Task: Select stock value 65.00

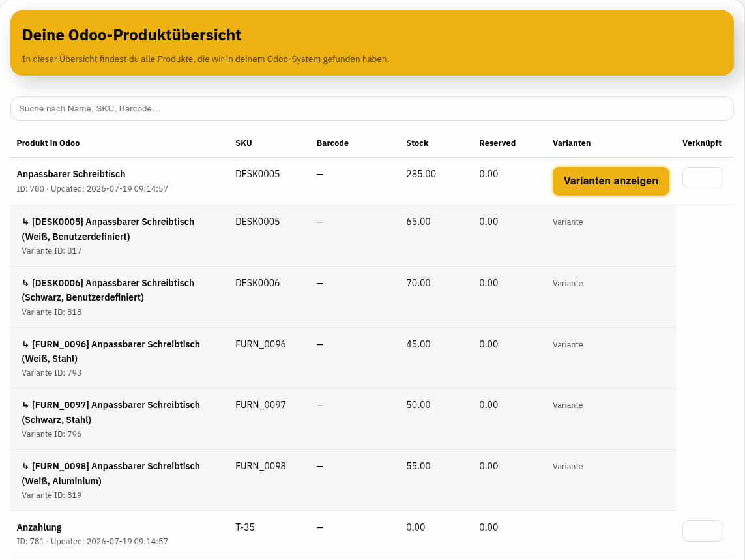Action: [418, 222]
